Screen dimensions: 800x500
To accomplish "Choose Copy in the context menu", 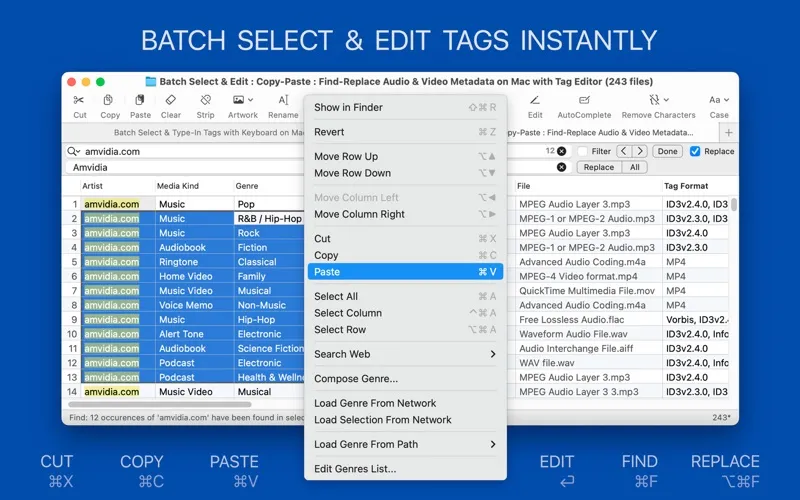I will coord(405,255).
